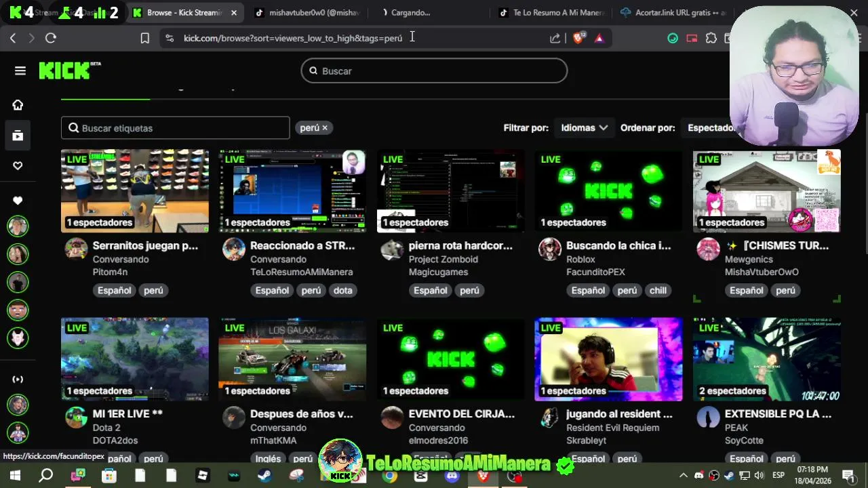Viewport: 868px width, 488px height.
Task: Open the white cat avatar channel in sidebar
Action: 18,338
